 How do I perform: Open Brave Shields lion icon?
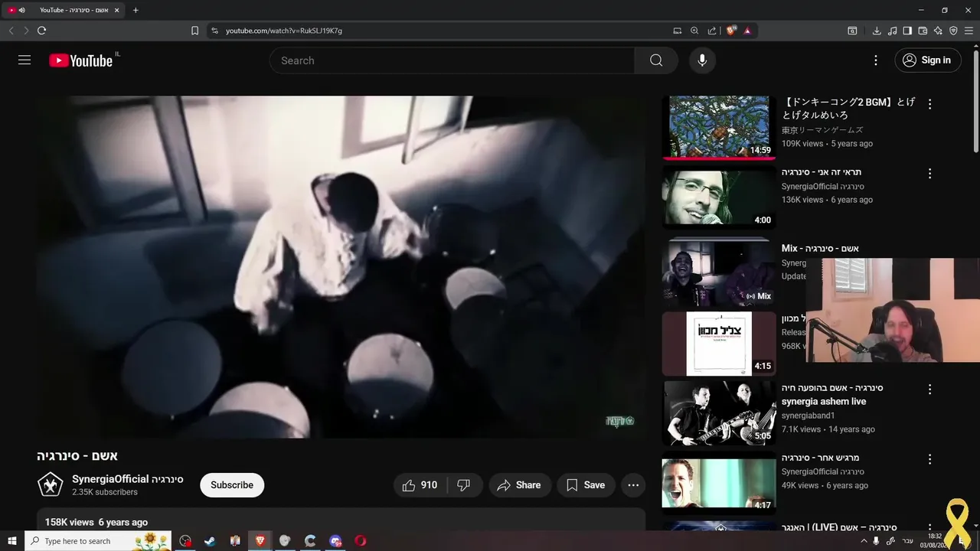point(731,31)
